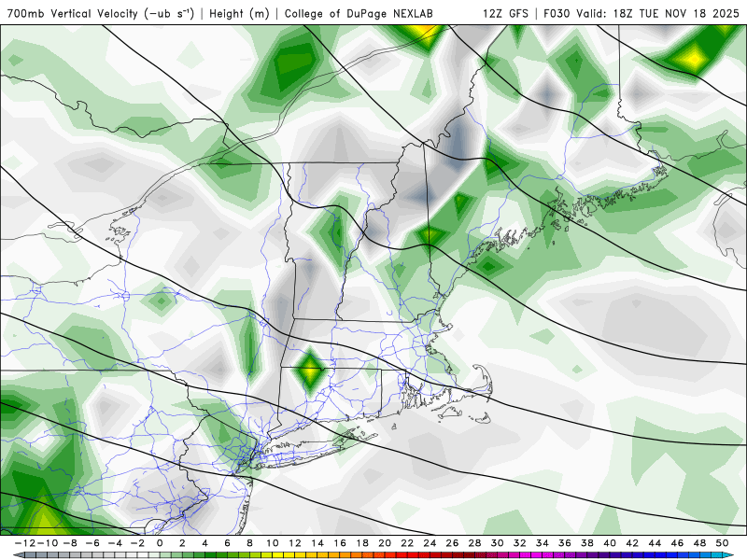The width and height of the screenshot is (747, 560).
Task: Click the "700mb Vertical Velocity" title text
Action: 73,13
